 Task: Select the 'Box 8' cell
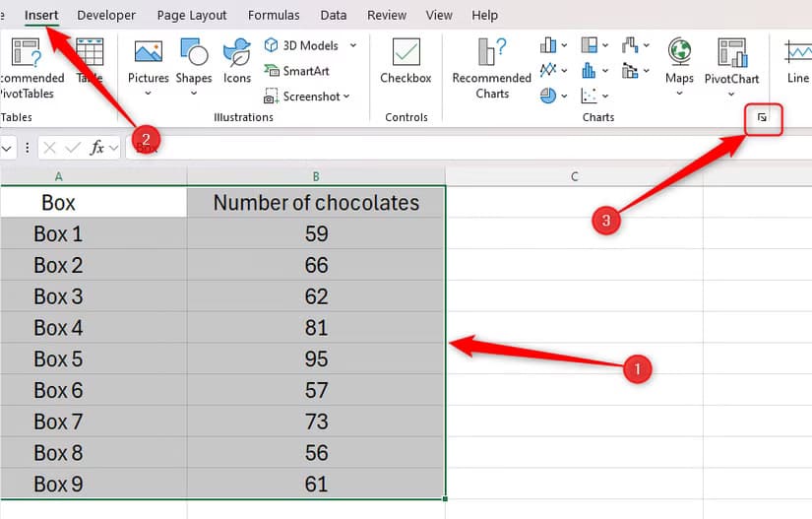point(94,453)
